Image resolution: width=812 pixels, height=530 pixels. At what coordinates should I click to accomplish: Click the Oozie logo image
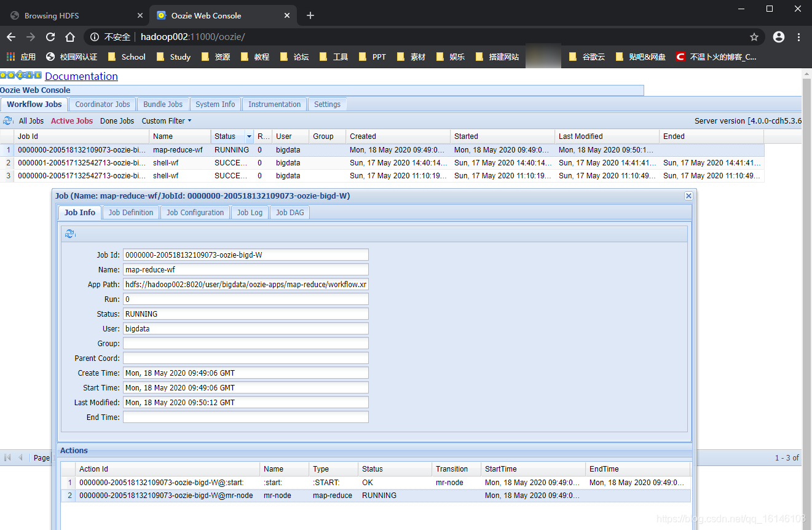21,76
